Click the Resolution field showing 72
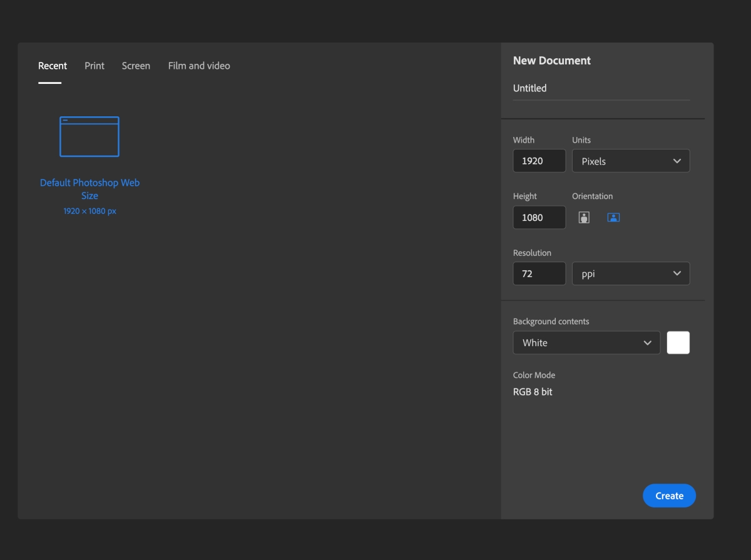The height and width of the screenshot is (560, 751). tap(539, 273)
